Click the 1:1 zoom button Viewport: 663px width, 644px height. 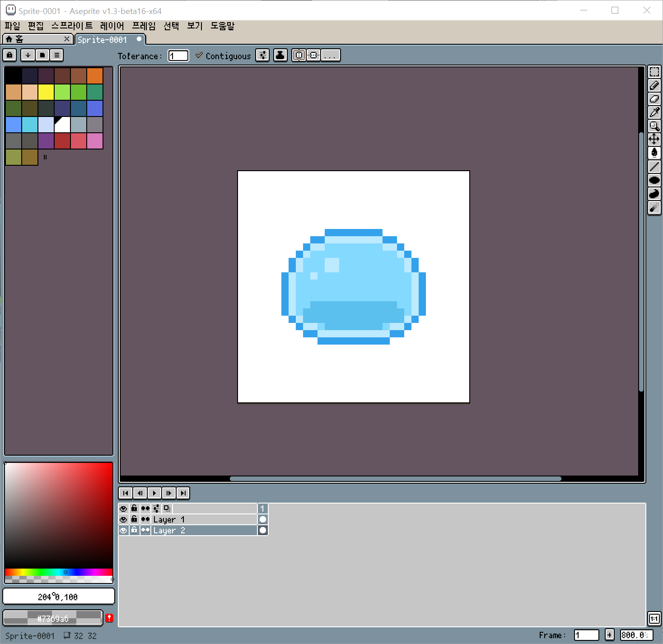click(x=654, y=619)
